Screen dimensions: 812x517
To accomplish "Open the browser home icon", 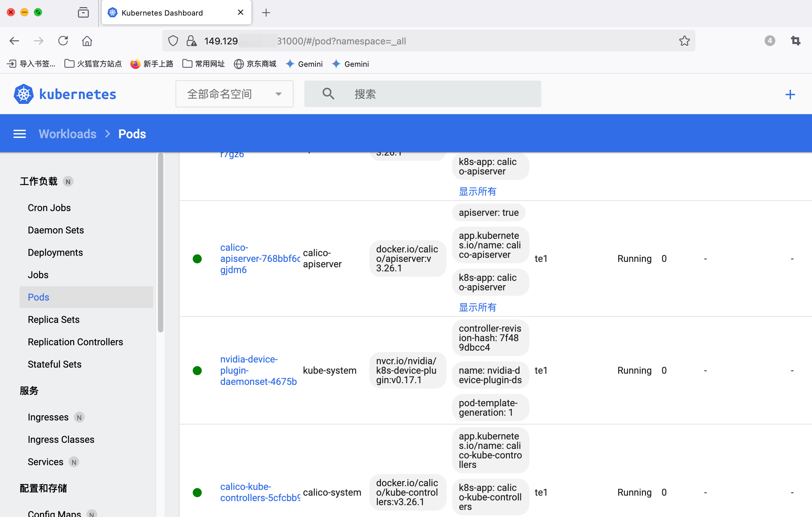I will coord(87,41).
